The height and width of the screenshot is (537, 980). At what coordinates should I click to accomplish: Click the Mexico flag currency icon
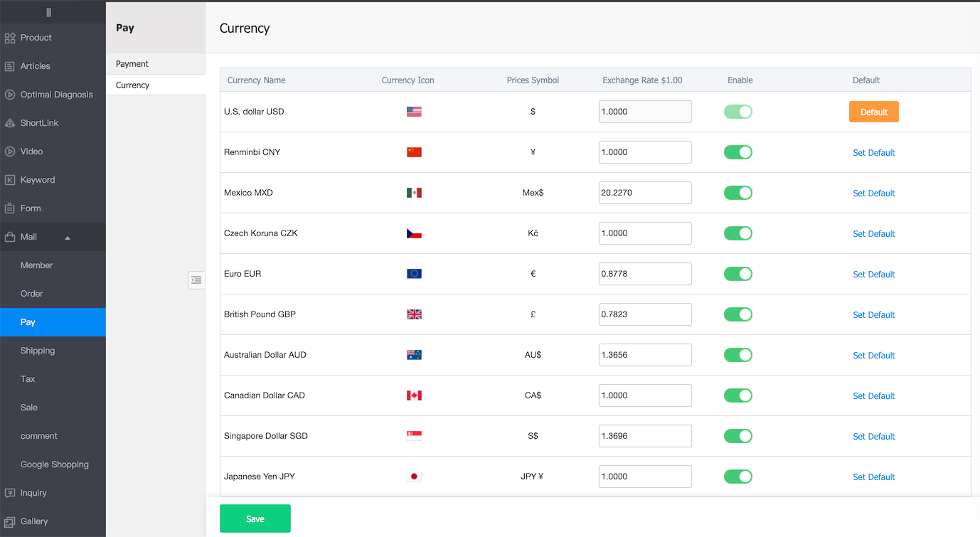click(414, 193)
